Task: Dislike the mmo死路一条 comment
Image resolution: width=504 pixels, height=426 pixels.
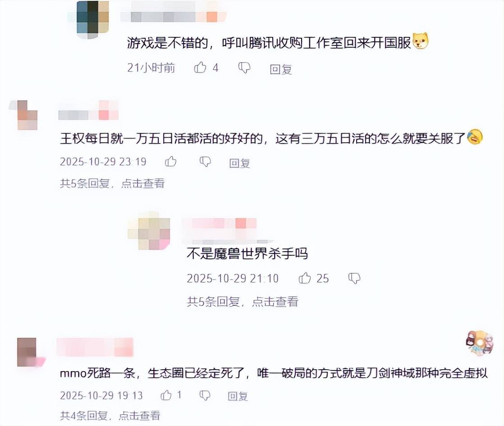Action: click(x=205, y=395)
